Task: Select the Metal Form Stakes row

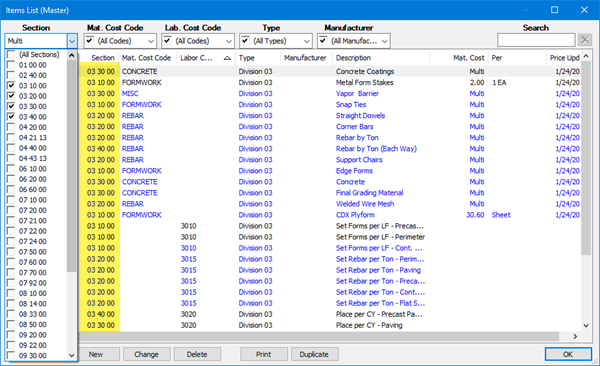Action: click(330, 82)
